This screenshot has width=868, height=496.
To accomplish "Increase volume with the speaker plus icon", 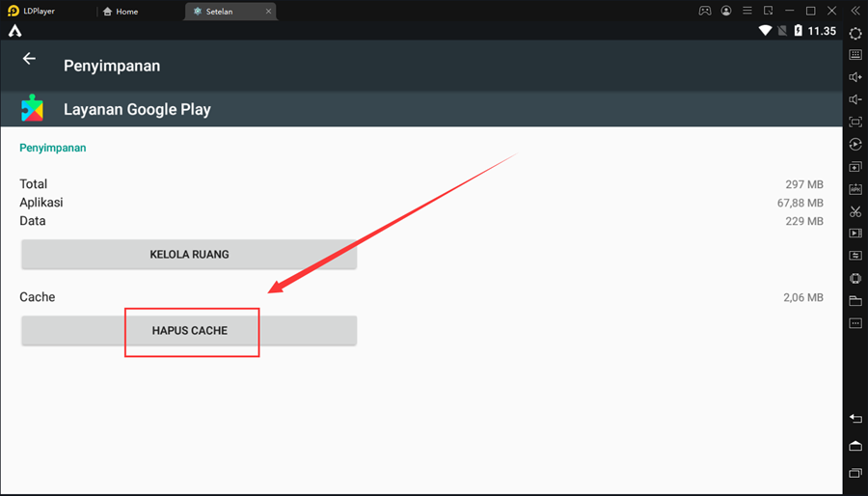I will (x=855, y=77).
